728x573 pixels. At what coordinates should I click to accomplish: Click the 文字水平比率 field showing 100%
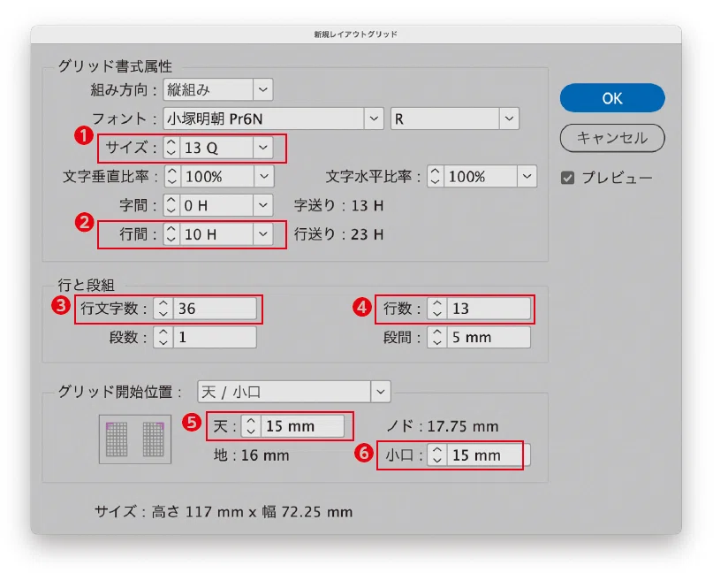coord(480,177)
